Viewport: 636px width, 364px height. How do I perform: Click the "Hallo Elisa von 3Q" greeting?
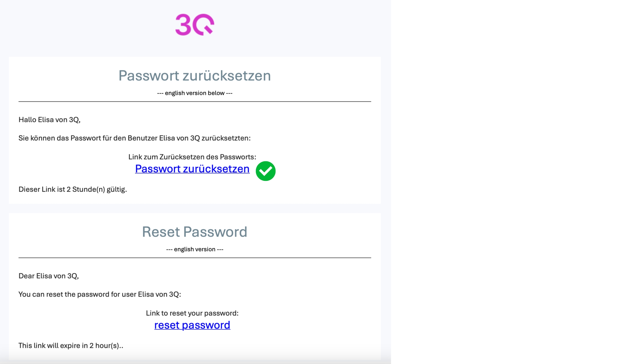(49, 120)
